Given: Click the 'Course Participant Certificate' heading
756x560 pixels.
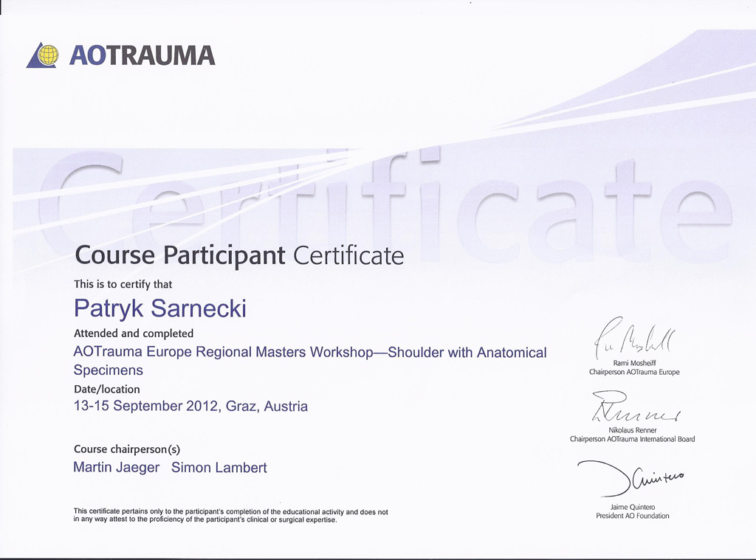Looking at the screenshot, I should (x=240, y=256).
